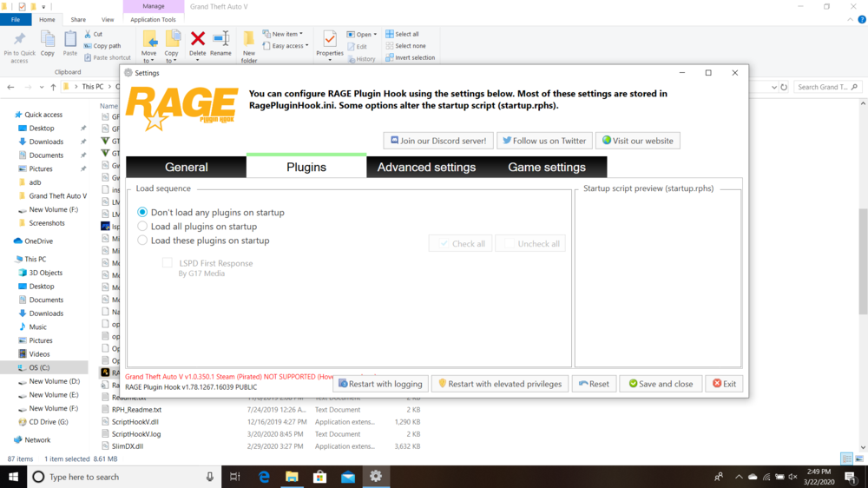The height and width of the screenshot is (488, 868).
Task: Open the Move to dropdown
Action: pos(149,56)
